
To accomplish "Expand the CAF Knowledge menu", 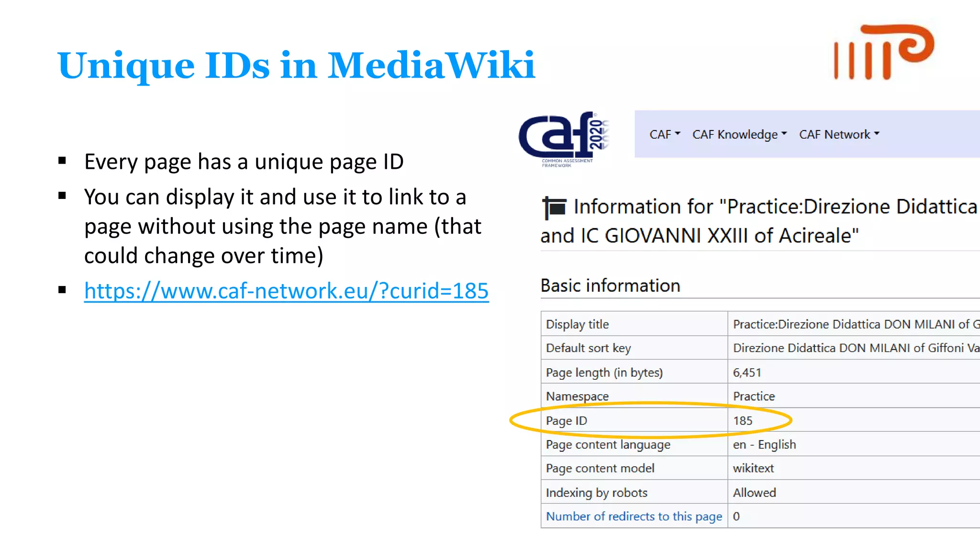I will 739,134.
